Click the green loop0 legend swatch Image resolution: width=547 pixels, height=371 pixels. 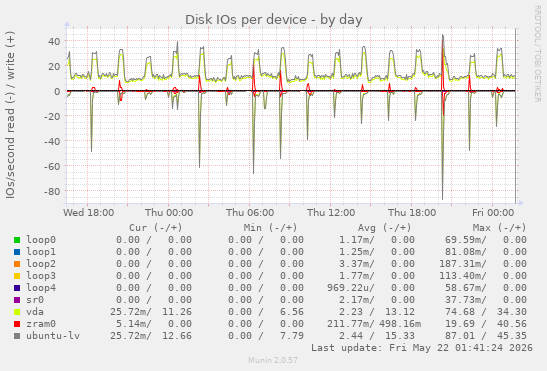point(17,240)
